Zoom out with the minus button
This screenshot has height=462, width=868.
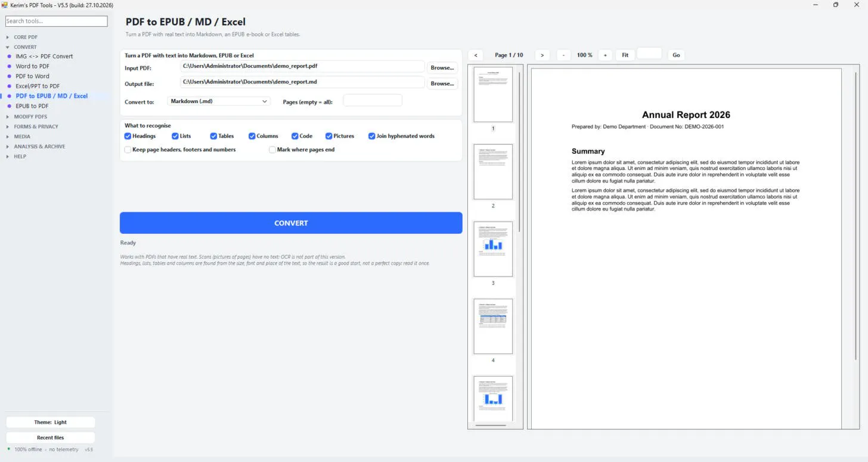click(x=563, y=55)
